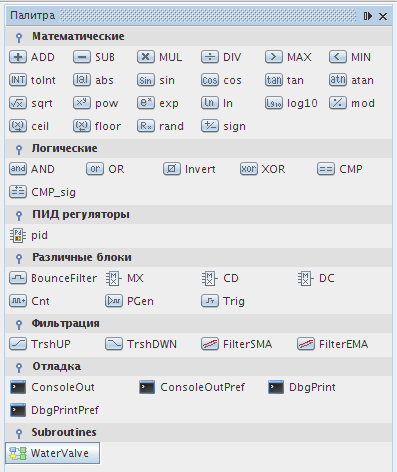
Task: Pick the atan function block
Action: click(351, 80)
